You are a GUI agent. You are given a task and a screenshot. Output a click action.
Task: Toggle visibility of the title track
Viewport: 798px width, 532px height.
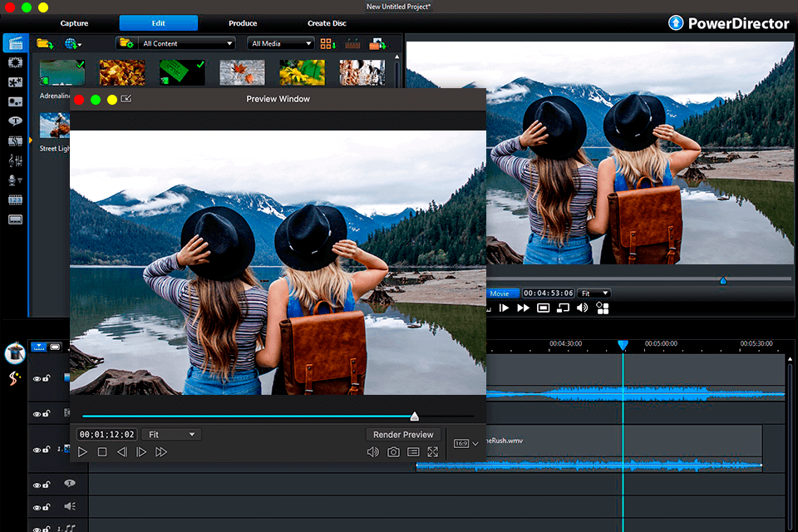[x=37, y=485]
